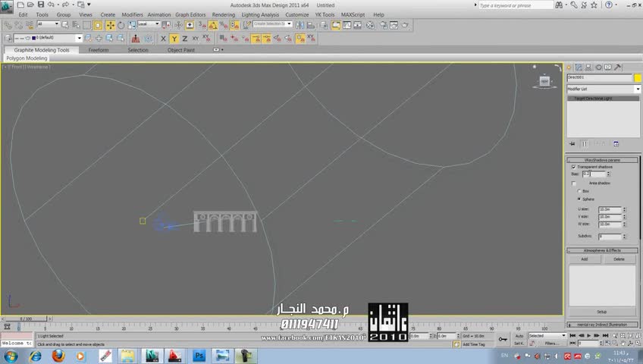Open Reference Coordinate System dropdown

(149, 24)
